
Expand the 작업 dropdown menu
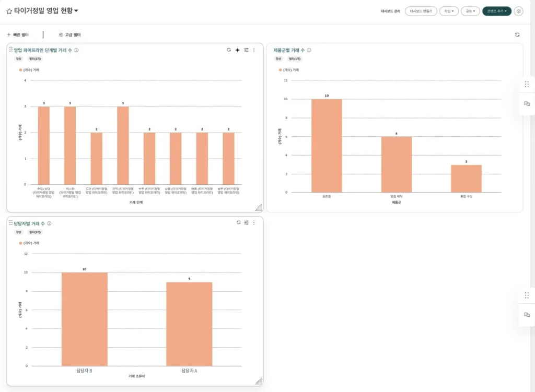point(449,11)
